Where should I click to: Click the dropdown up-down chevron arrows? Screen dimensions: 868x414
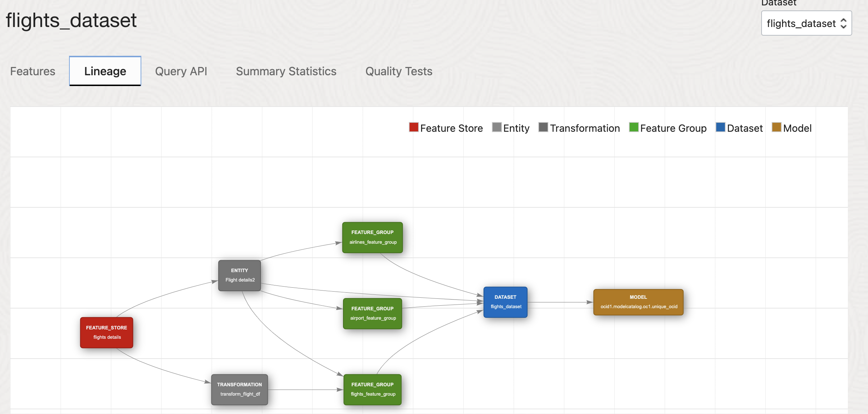[844, 23]
